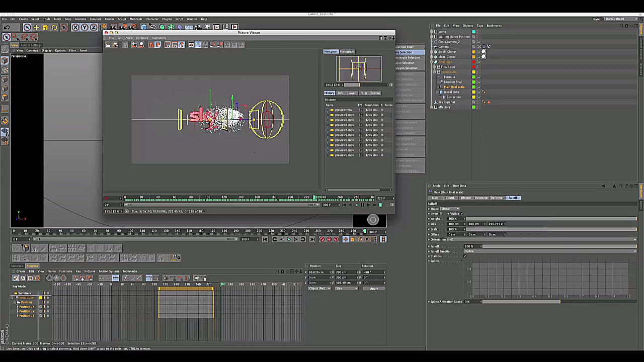Click the Apply button in coordinates panel

[374, 289]
